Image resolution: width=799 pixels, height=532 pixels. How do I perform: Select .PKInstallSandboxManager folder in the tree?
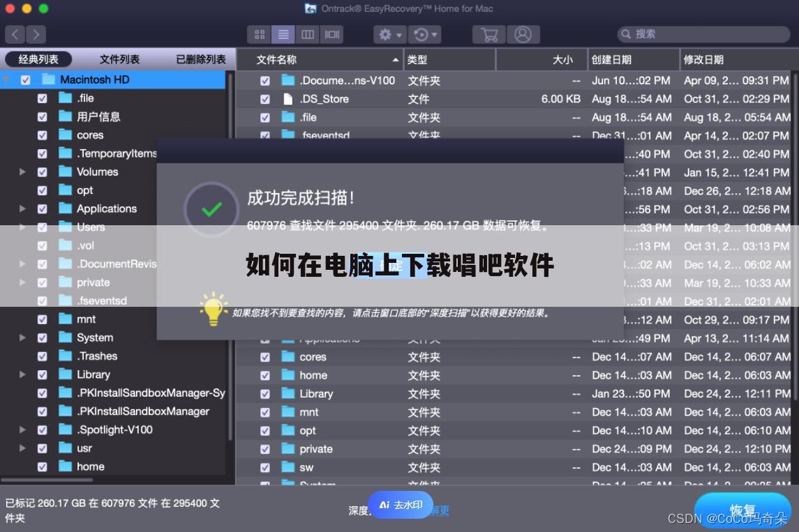point(142,411)
